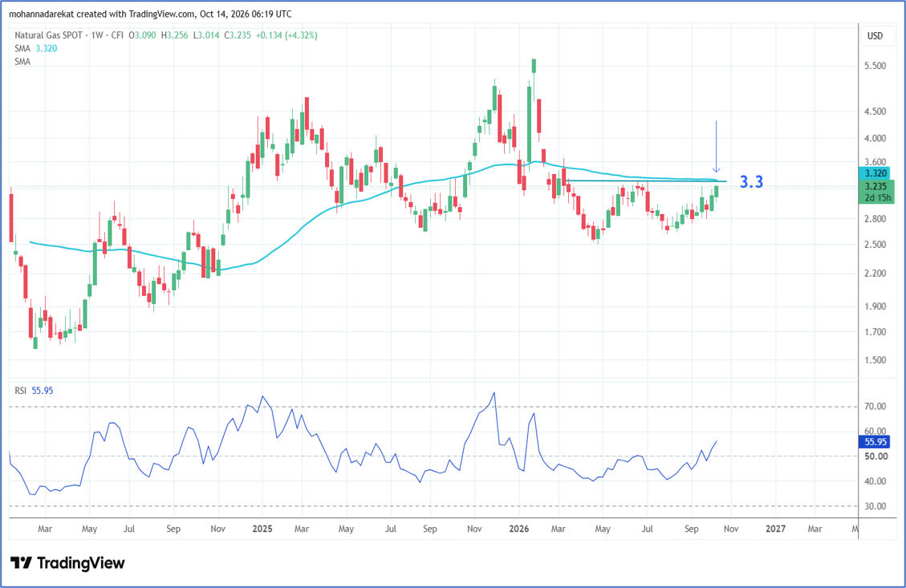Image resolution: width=906 pixels, height=588 pixels.
Task: Click the 4.000 price axis label
Action: point(876,139)
